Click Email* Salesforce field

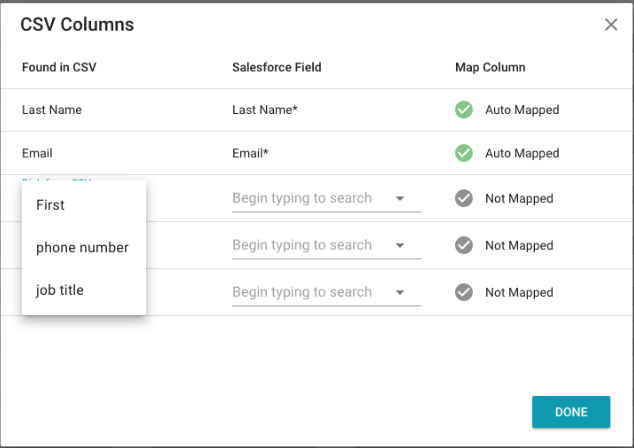(250, 153)
